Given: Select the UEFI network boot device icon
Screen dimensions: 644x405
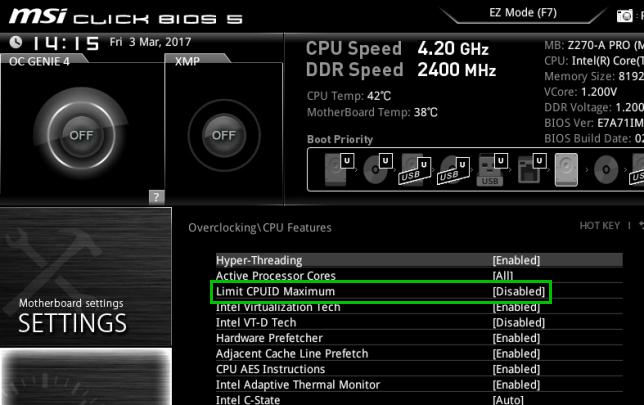Looking at the screenshot, I should tap(531, 170).
